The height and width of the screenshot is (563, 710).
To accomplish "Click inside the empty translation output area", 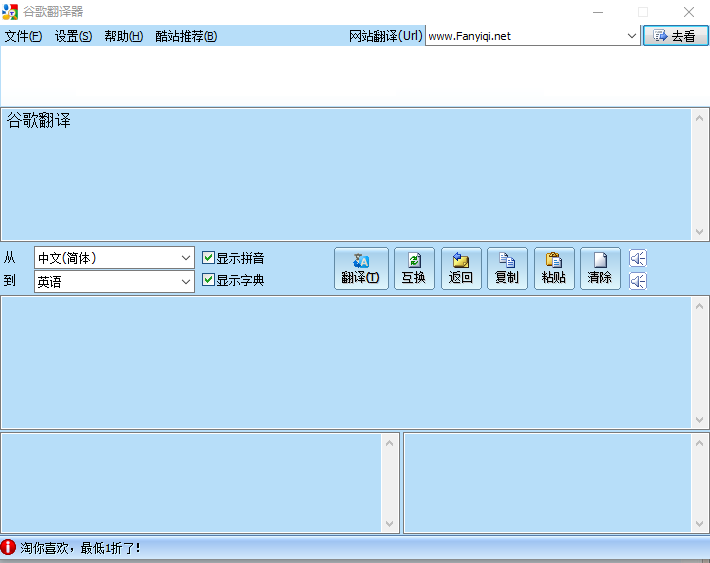I will click(x=346, y=362).
